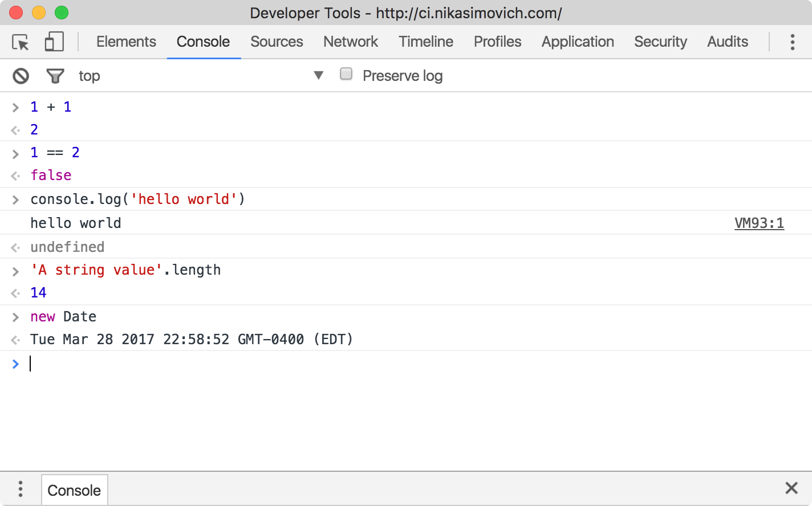Check Preserve log to keep console history
Image resolution: width=812 pixels, height=506 pixels.
point(346,74)
